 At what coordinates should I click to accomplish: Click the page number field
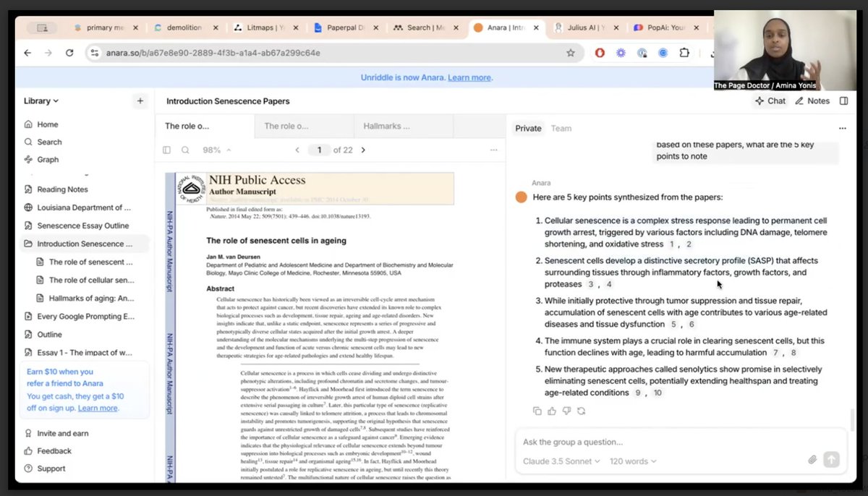[319, 150]
